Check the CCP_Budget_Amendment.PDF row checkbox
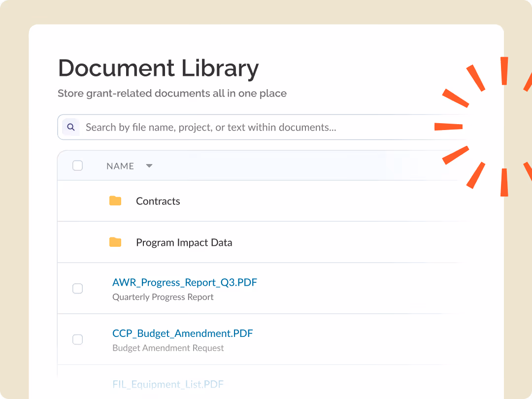 tap(78, 339)
